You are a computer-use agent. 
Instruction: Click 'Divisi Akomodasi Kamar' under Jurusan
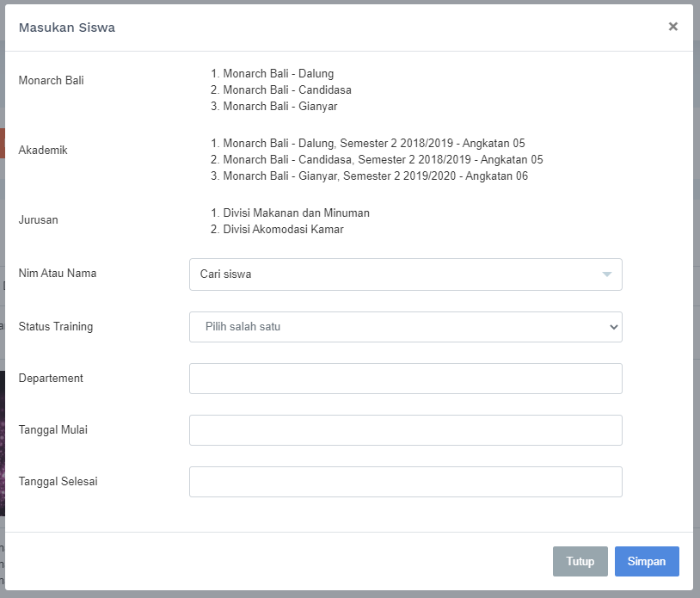tap(283, 230)
